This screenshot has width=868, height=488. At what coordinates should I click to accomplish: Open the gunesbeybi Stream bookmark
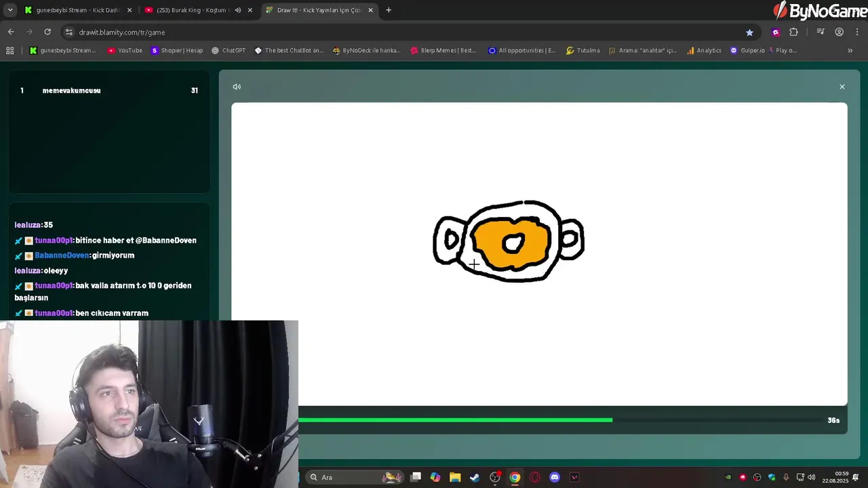click(x=63, y=50)
